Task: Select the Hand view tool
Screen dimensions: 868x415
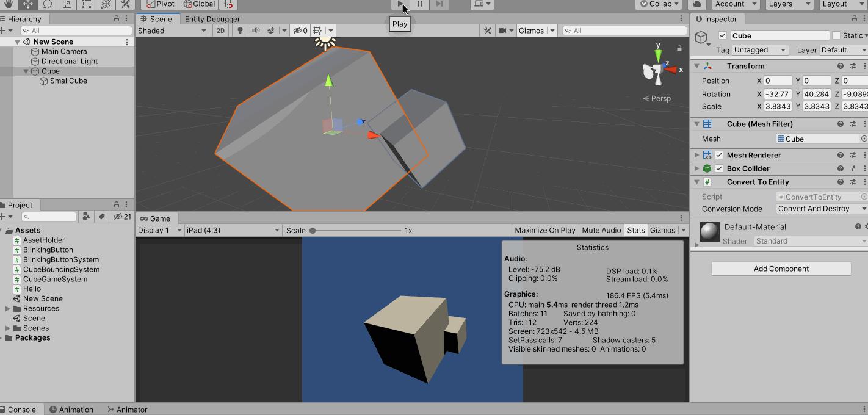Action: coord(9,4)
